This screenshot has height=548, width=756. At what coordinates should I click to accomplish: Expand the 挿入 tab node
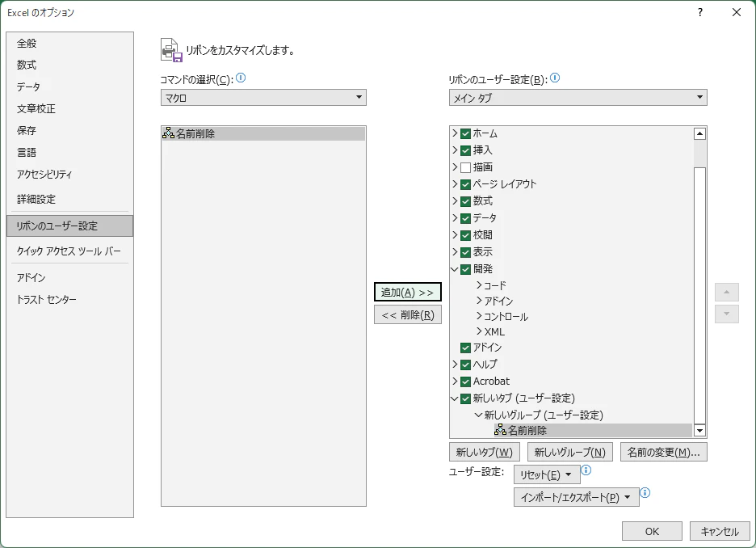coord(455,150)
